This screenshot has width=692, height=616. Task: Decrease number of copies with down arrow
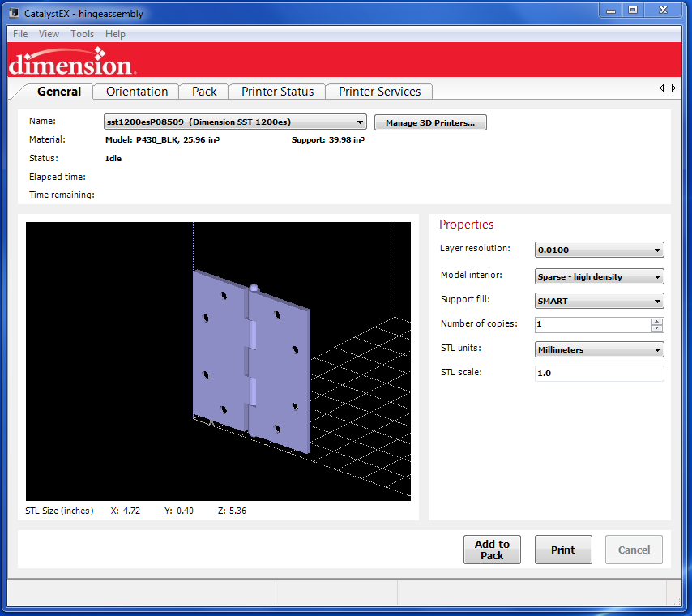[656, 328]
